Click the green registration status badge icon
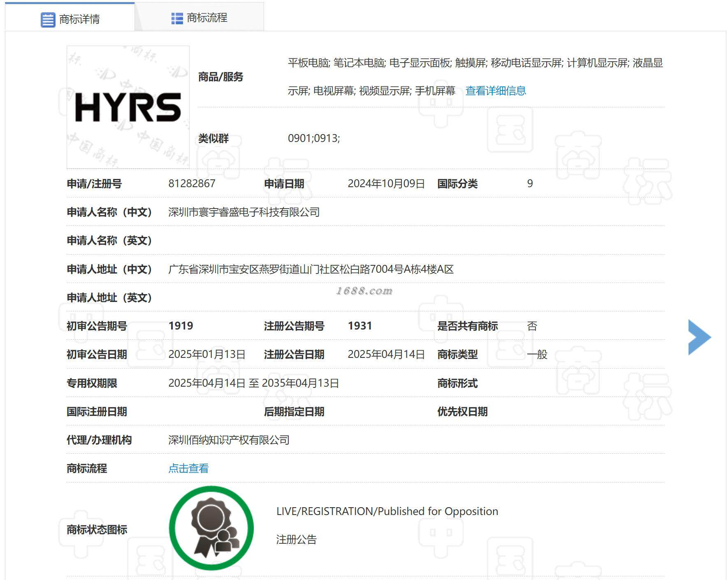The height and width of the screenshot is (580, 728). coord(211,528)
